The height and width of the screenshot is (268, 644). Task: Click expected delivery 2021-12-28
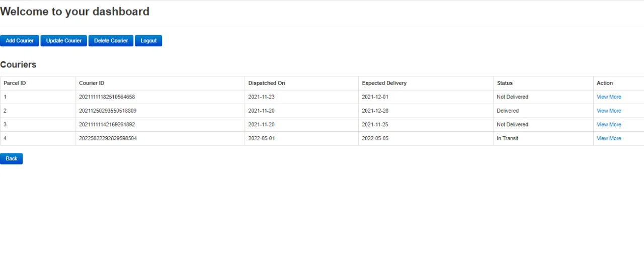(x=375, y=111)
